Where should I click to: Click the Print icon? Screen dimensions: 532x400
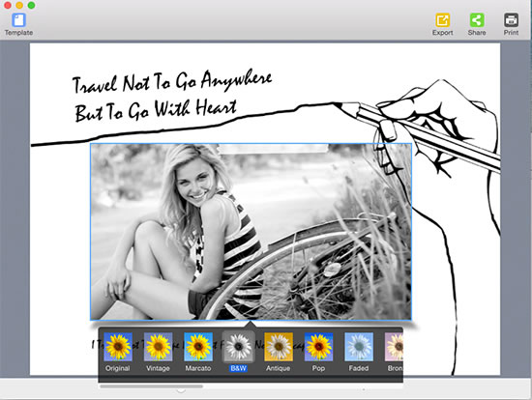coord(511,20)
